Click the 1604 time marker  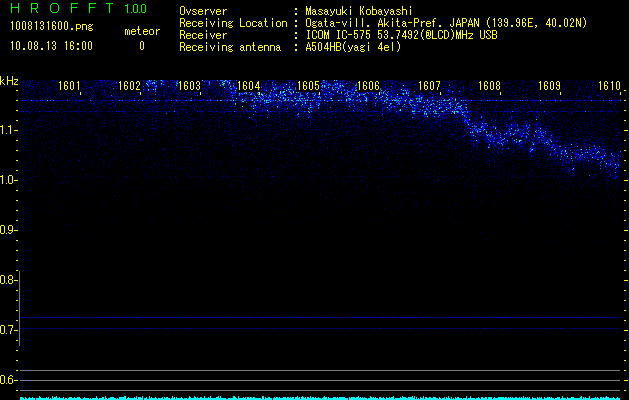coord(249,86)
